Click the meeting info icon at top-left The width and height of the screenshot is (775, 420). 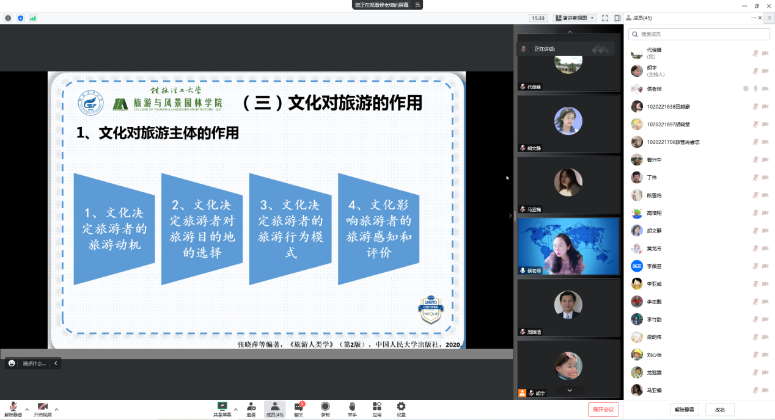point(8,17)
